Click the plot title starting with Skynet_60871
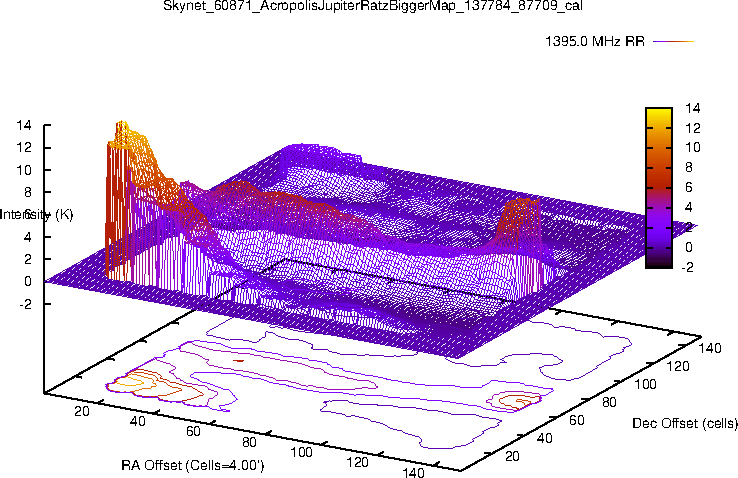The width and height of the screenshot is (738, 478). [373, 5]
